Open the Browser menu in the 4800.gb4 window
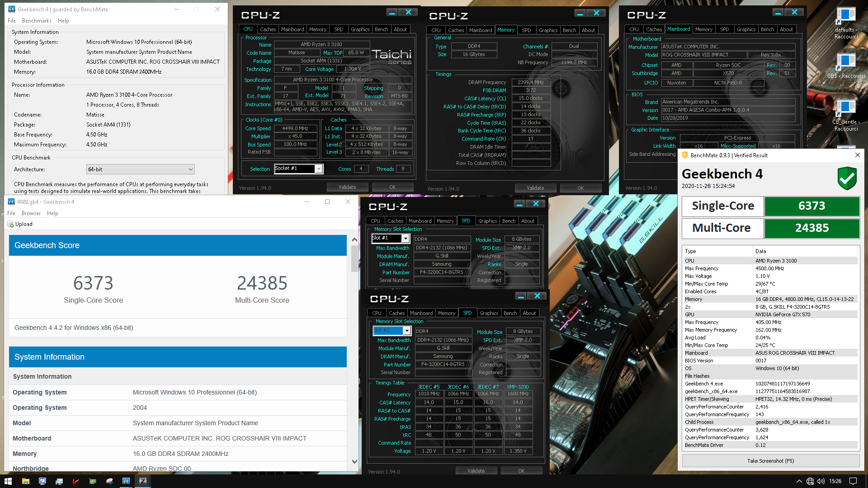 [31, 213]
